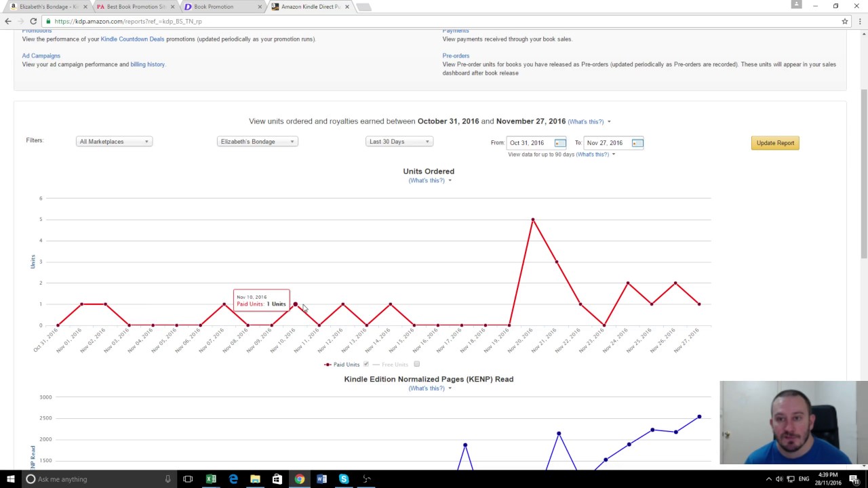Click the taskbar clock showing 4:39 PM
868x488 pixels.
[829, 479]
